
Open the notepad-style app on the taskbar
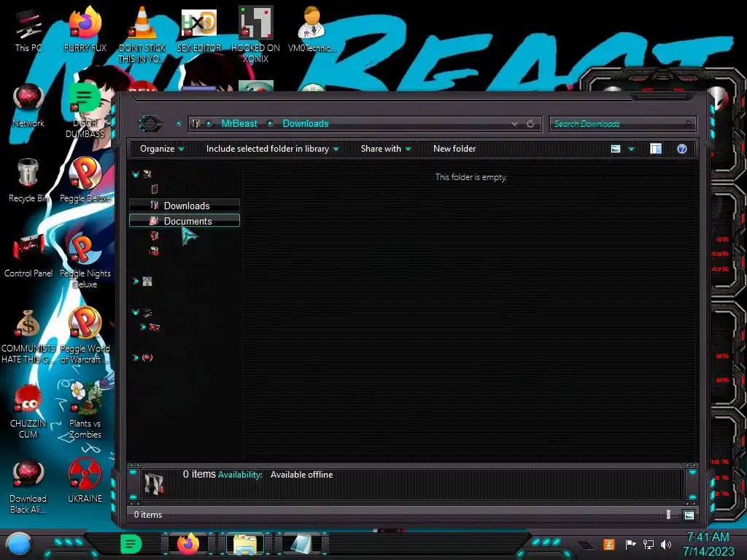click(x=301, y=545)
